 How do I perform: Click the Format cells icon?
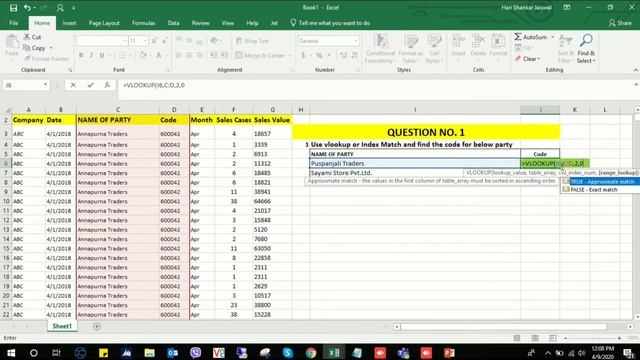click(x=498, y=41)
